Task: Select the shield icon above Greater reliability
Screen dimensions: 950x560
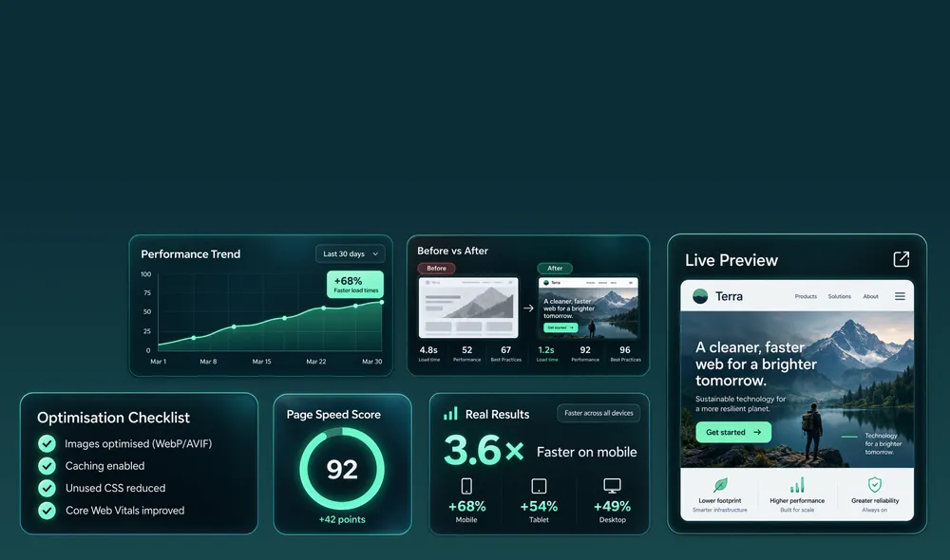Action: coord(874,484)
